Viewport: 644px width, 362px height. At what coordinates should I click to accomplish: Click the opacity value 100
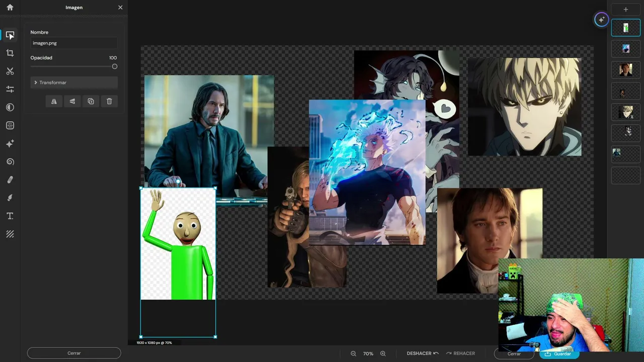(x=113, y=58)
